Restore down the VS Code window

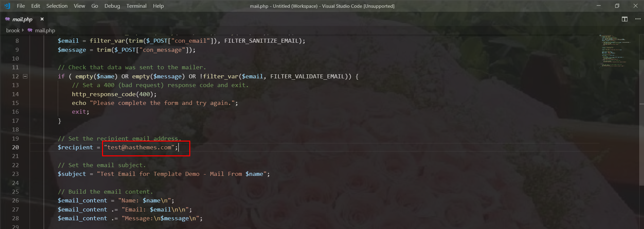(x=617, y=6)
